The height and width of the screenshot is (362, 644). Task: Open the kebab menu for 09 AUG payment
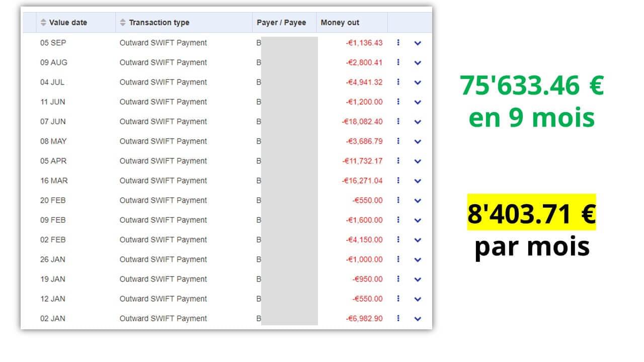[x=398, y=62]
